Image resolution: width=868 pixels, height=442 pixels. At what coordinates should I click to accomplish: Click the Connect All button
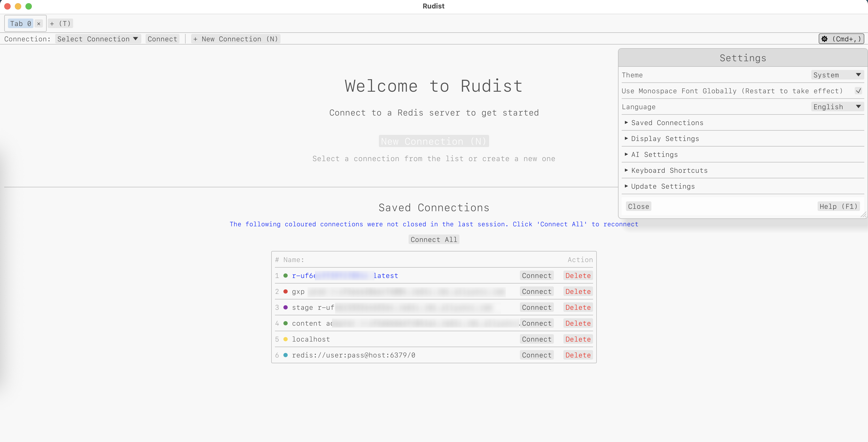[434, 239]
